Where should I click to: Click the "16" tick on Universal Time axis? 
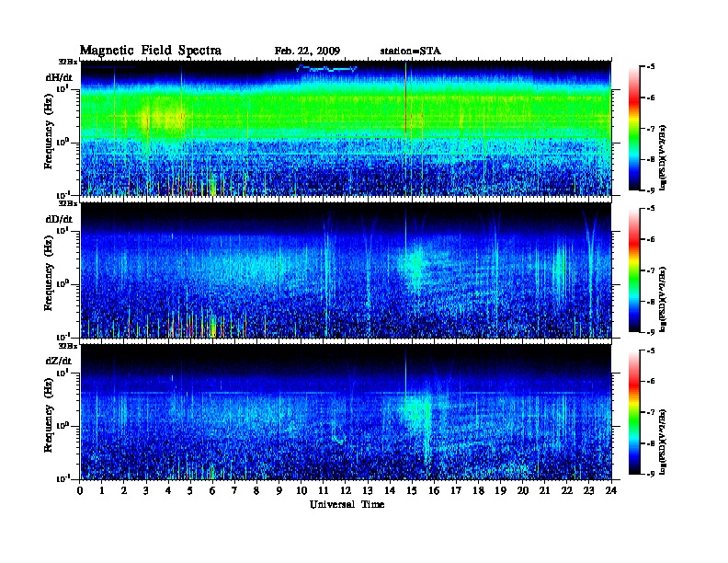[434, 490]
